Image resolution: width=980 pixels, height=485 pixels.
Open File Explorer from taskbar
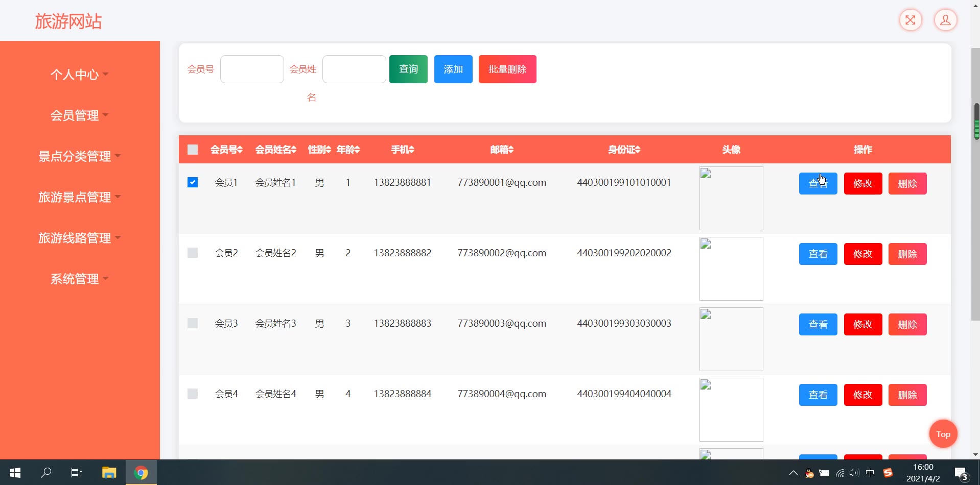click(109, 473)
